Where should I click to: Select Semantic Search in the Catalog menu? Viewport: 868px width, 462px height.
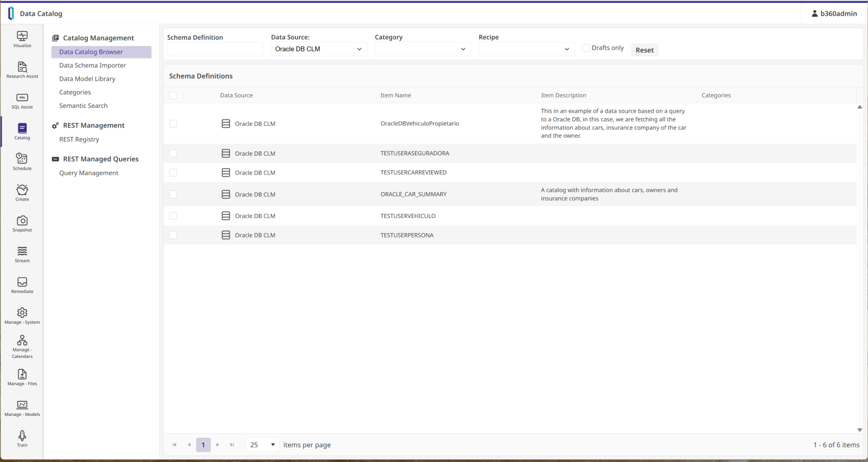83,106
